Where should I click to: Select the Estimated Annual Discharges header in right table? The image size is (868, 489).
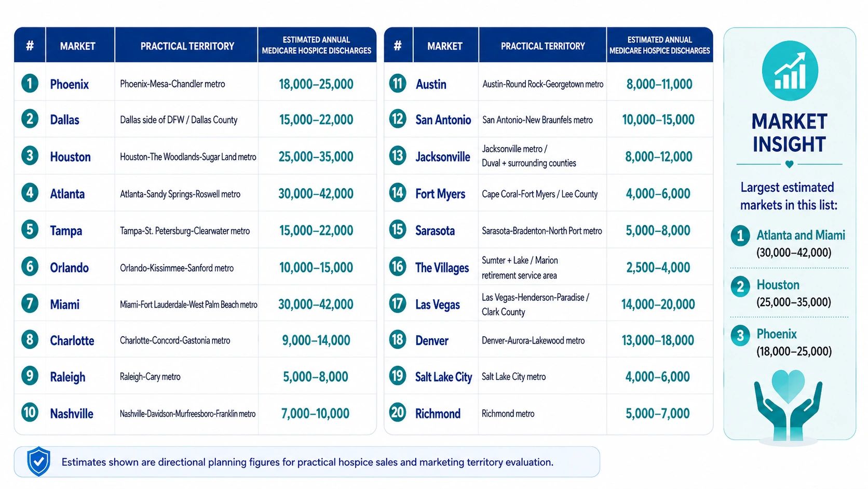(x=659, y=45)
